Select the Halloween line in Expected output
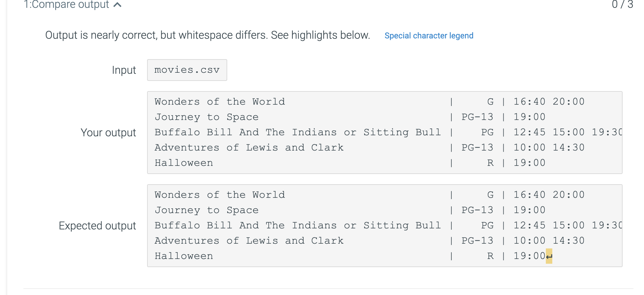The height and width of the screenshot is (295, 644). pos(353,256)
